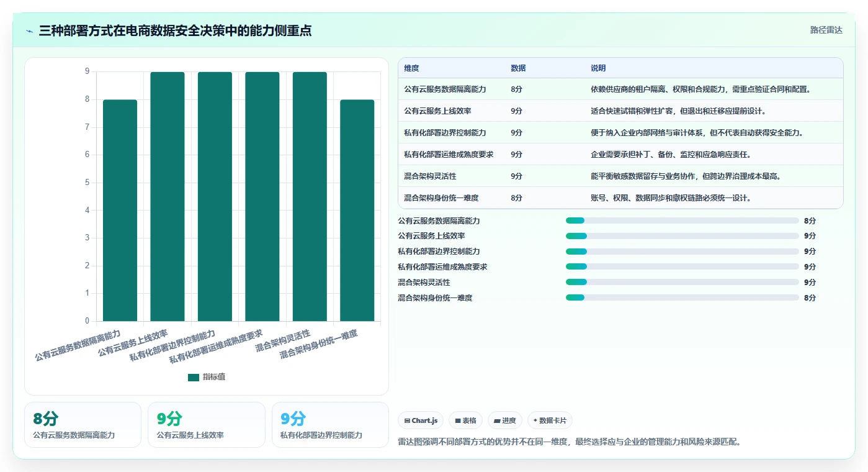This screenshot has width=868, height=472.
Task: Click progress bar for 公有云服务数据隔离能力
Action: coord(682,220)
